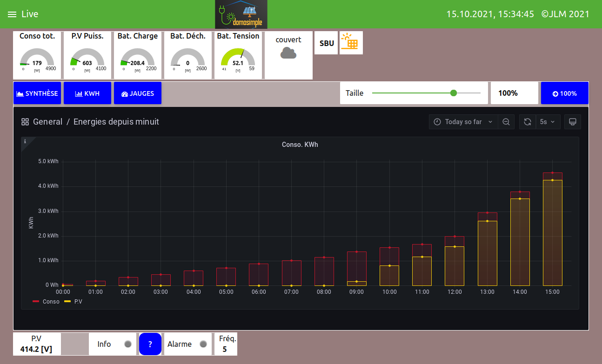Viewport: 602px width, 364px height.
Task: Open the JAUGES view
Action: (x=137, y=93)
